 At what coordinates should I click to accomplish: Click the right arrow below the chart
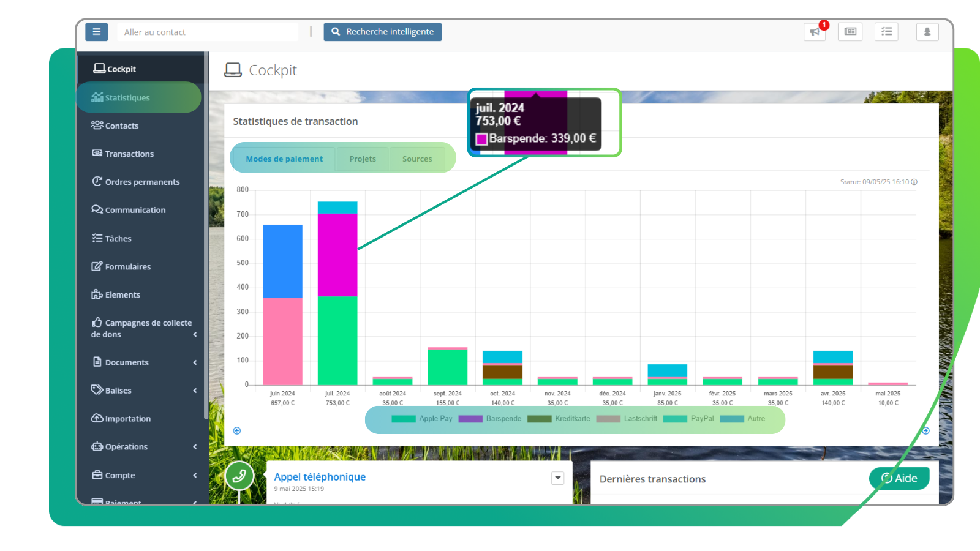925,431
